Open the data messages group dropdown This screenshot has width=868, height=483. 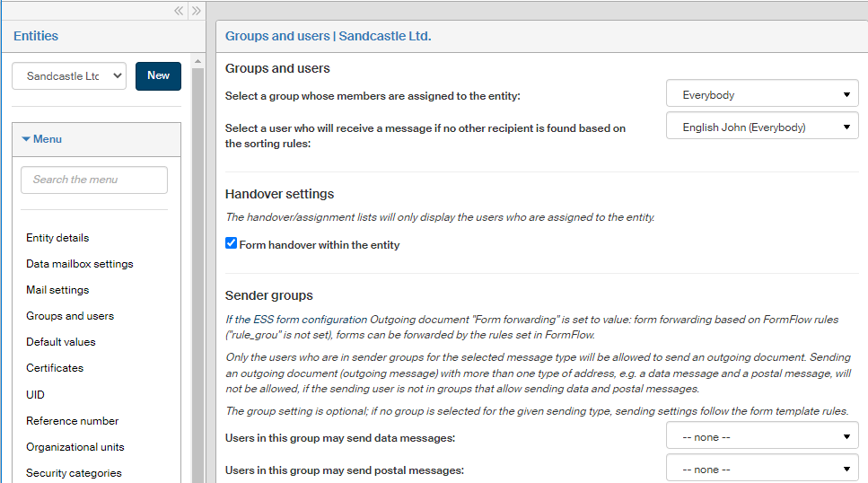pos(762,437)
